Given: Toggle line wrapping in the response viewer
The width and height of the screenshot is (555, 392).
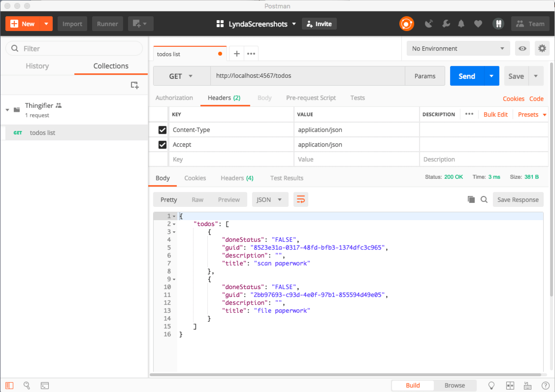Looking at the screenshot, I should pyautogui.click(x=301, y=199).
